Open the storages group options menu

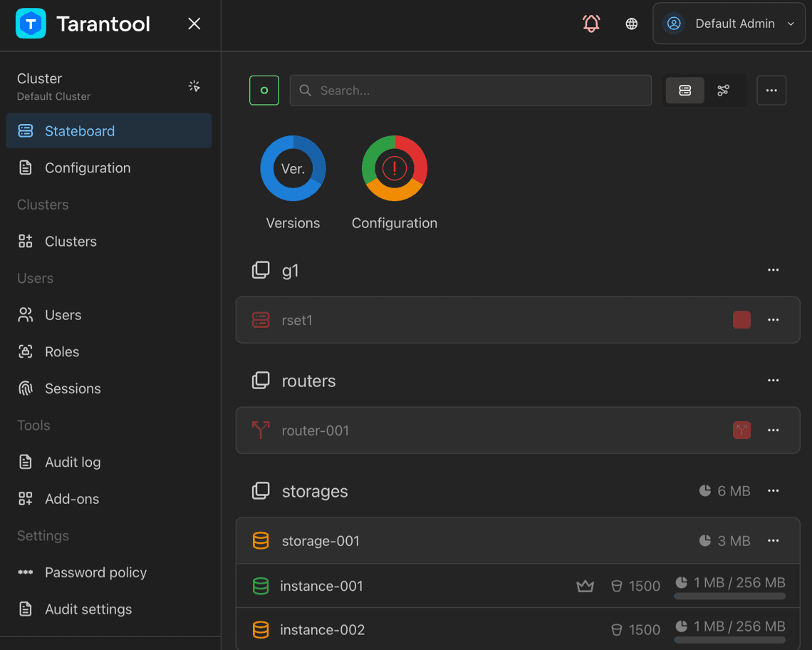773,491
